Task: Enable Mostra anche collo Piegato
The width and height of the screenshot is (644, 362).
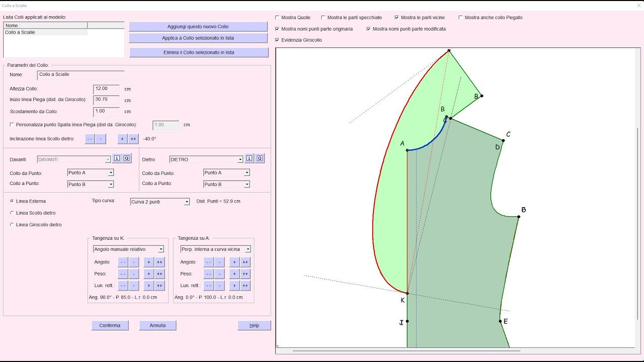Action: 461,18
